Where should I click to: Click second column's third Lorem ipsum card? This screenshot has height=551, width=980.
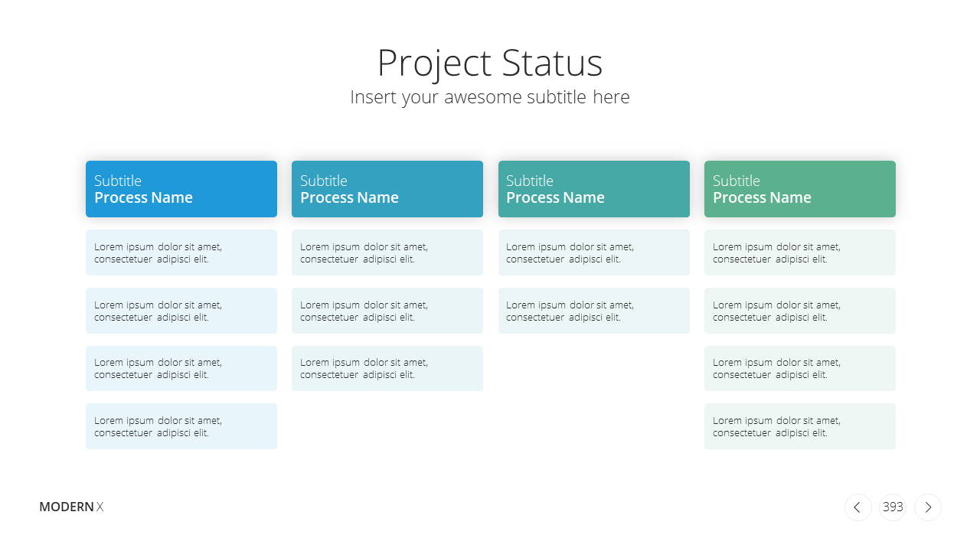(x=387, y=368)
